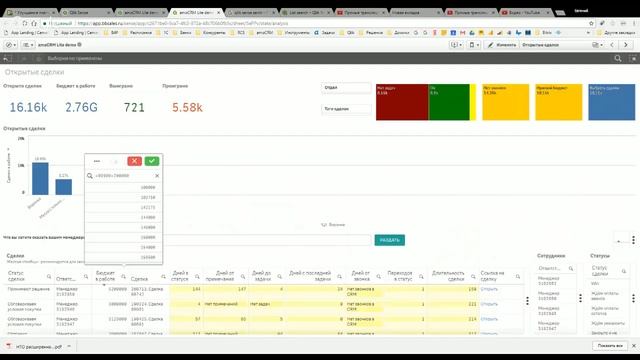The image size is (640, 360).
Task: Search the Переходов в статус column
Action: tap(421, 277)
